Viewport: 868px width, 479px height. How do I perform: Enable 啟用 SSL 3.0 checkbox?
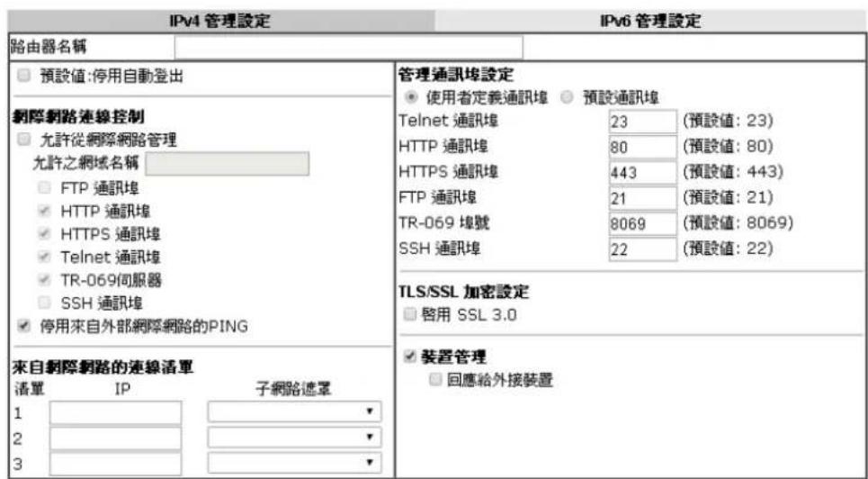click(409, 314)
